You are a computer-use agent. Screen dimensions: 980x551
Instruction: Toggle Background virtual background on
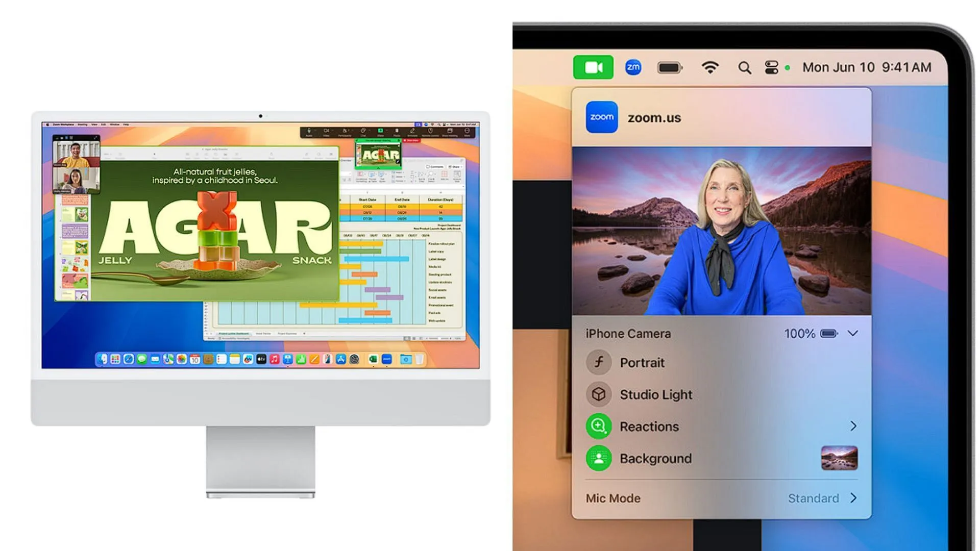point(598,458)
